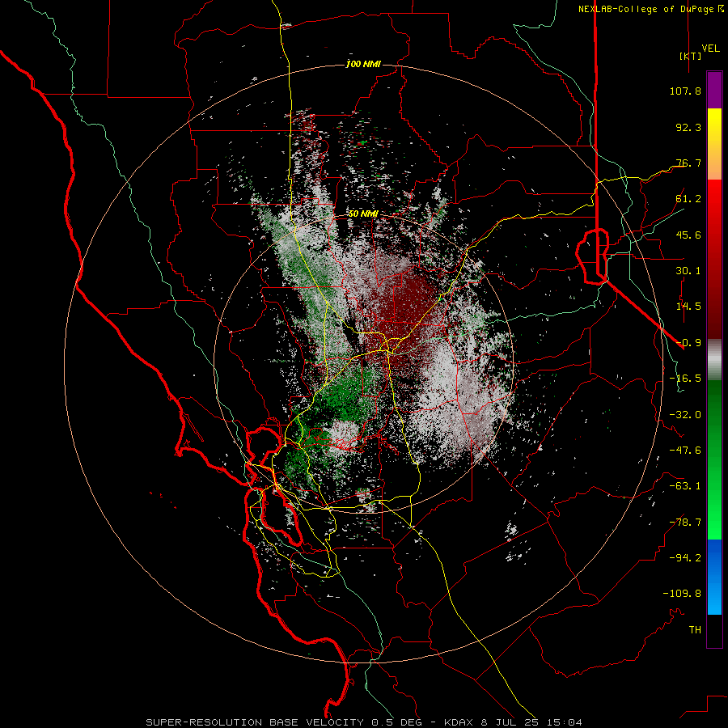This screenshot has height=728, width=728.
Task: Select the 76.7 legend value
Action: (x=688, y=163)
